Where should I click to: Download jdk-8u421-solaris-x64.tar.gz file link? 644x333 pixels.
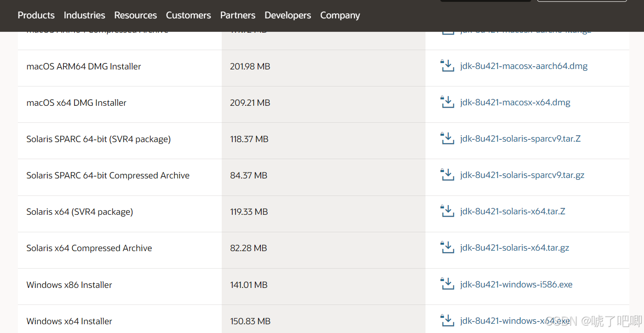(514, 247)
